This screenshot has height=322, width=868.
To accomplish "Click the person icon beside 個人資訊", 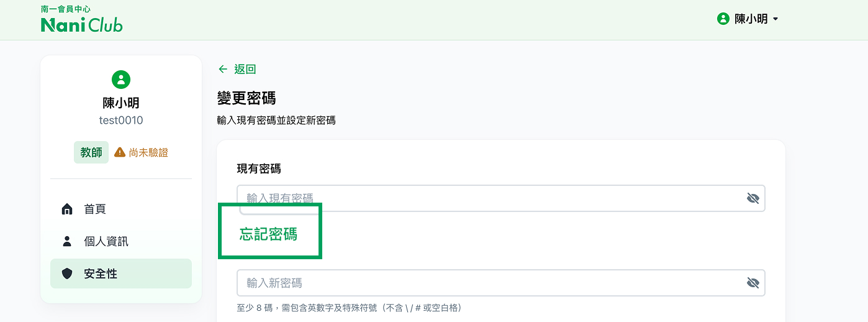I will (67, 241).
